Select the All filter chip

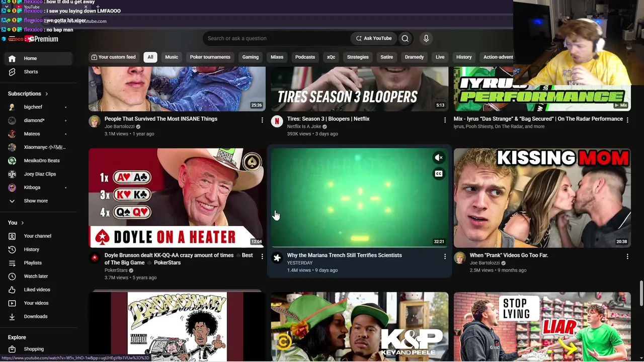coord(150,57)
